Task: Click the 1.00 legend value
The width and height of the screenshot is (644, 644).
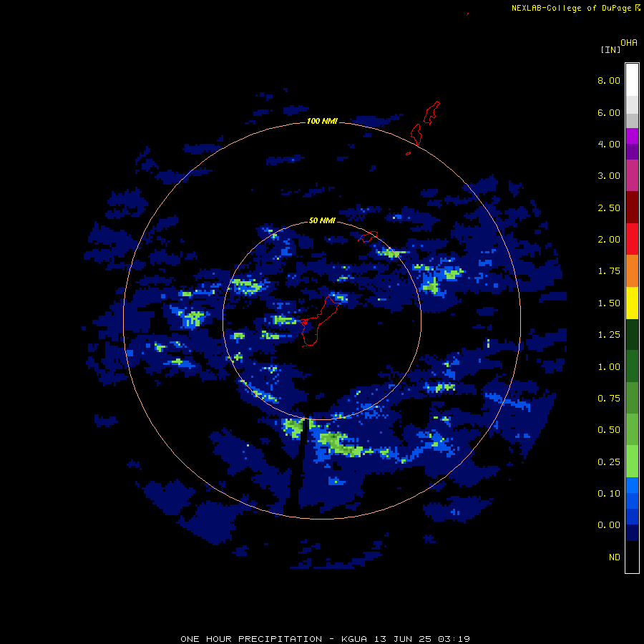Action: [x=609, y=367]
